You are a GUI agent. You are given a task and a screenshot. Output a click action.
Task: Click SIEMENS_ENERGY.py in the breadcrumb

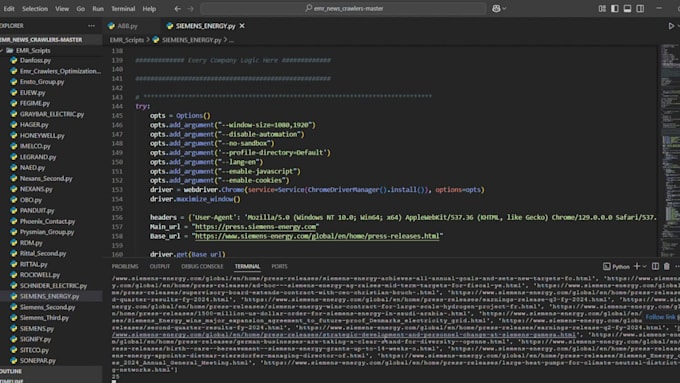point(191,40)
